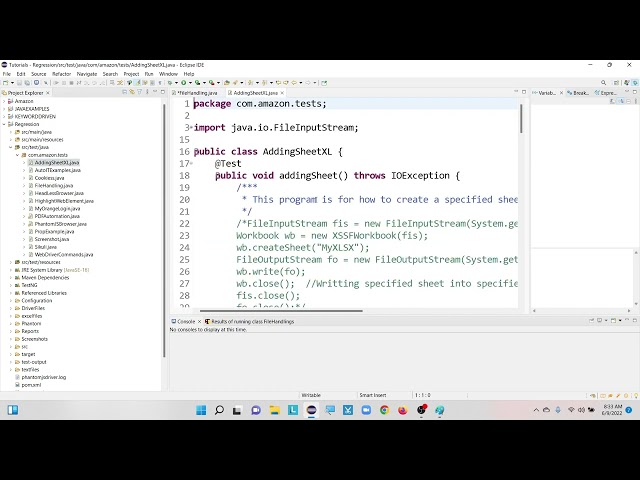Close the Project Explorer view

coord(48,93)
